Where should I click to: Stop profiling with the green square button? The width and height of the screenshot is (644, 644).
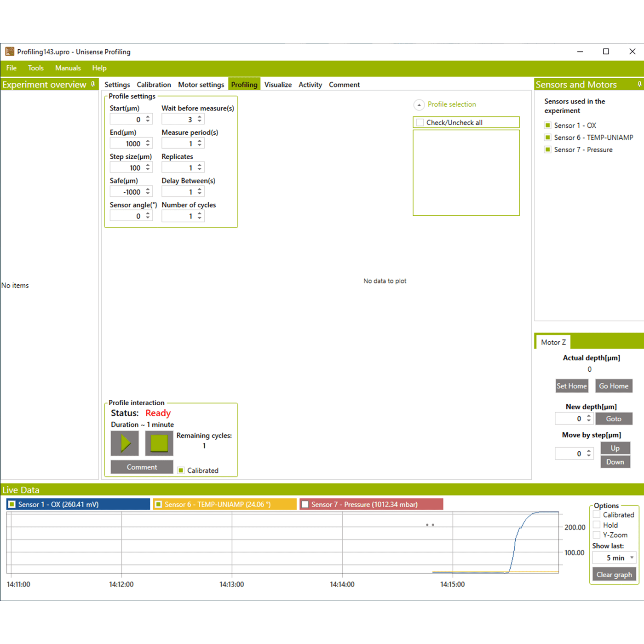point(159,443)
